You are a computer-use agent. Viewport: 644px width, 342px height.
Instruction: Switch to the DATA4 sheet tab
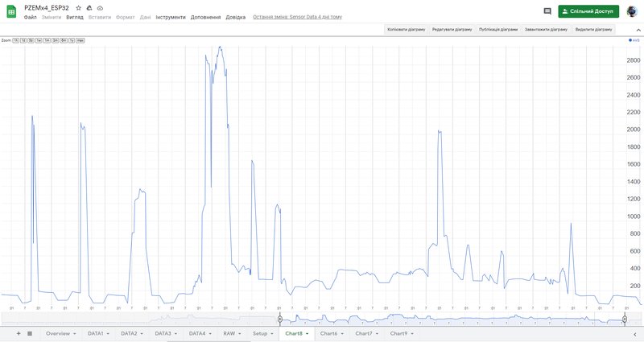coord(197,333)
